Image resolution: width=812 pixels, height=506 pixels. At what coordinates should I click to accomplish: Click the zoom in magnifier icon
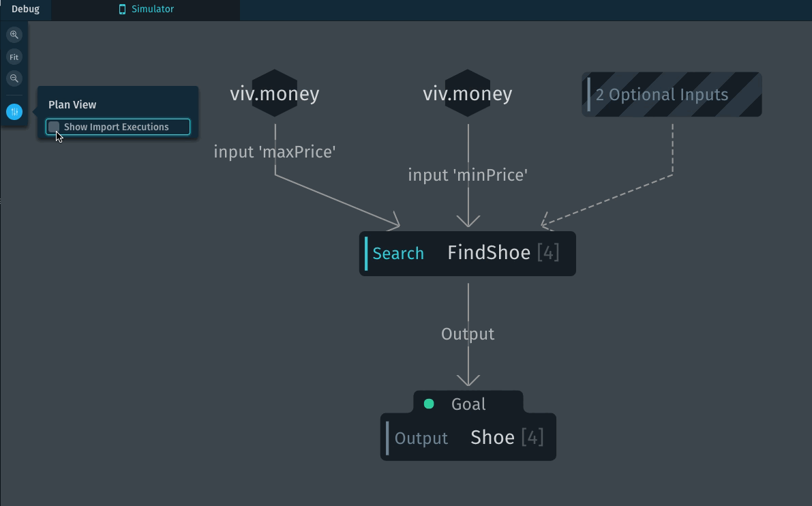(x=14, y=35)
